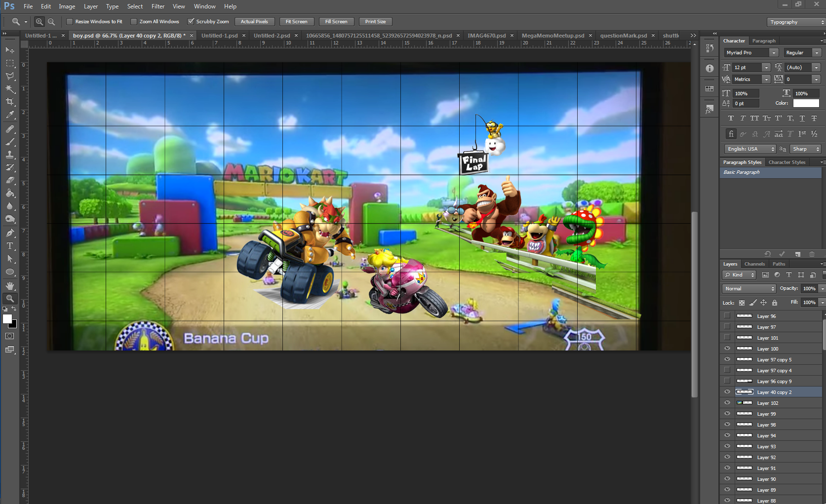Open the Normal blend mode dropdown
826x504 pixels.
tap(749, 289)
